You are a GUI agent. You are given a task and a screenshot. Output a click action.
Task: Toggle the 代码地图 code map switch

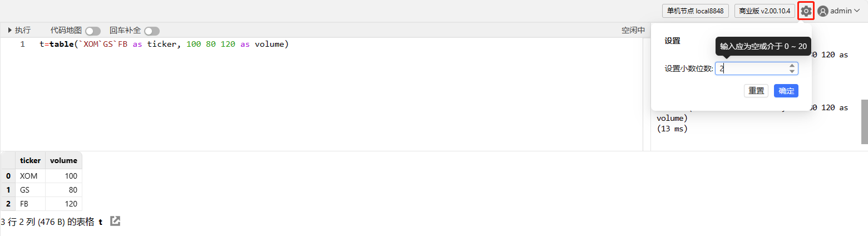pyautogui.click(x=92, y=31)
